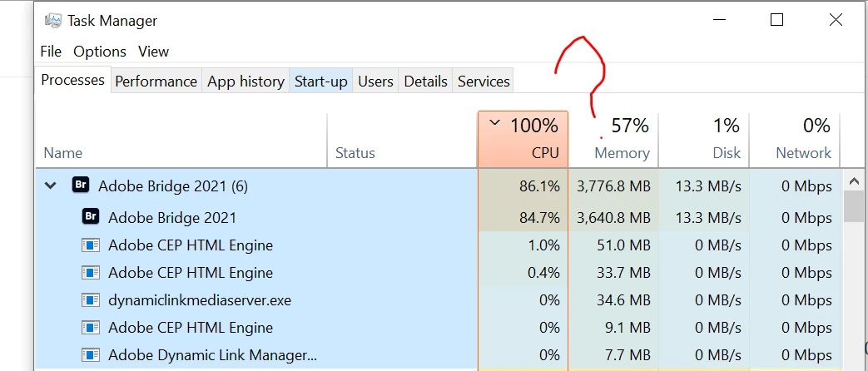Select the Adobe Bridge 2021 (6) row
The height and width of the screenshot is (371, 868).
[x=438, y=186]
